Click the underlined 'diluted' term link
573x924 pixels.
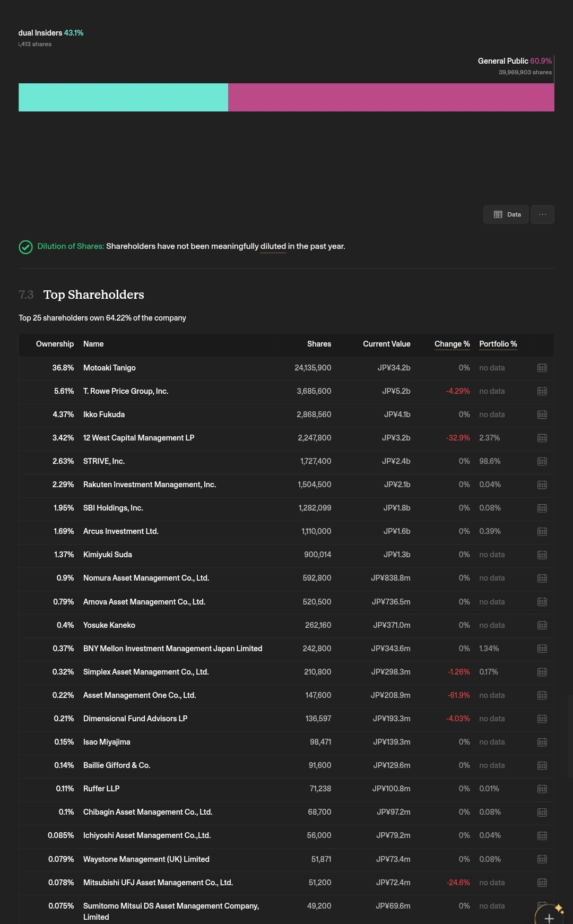point(273,246)
